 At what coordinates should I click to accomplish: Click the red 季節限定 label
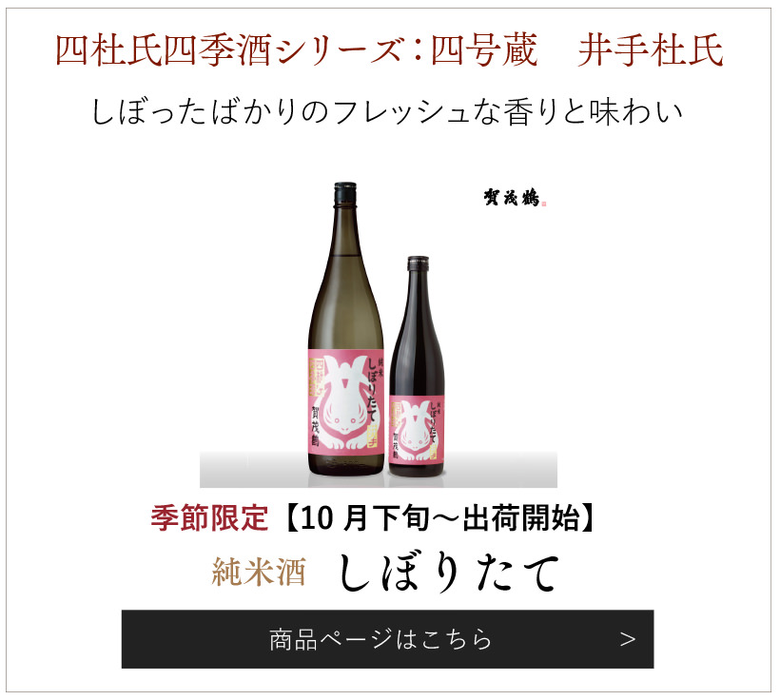tap(209, 517)
